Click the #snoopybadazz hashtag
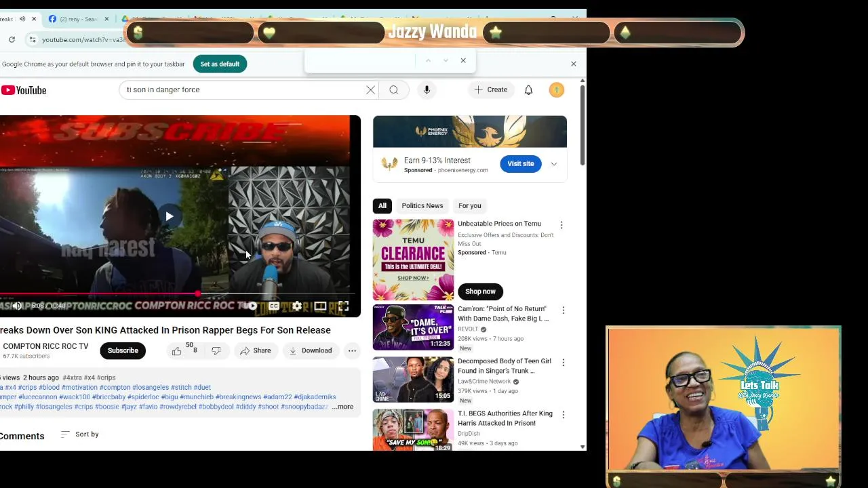This screenshot has height=488, width=868. pos(304,407)
